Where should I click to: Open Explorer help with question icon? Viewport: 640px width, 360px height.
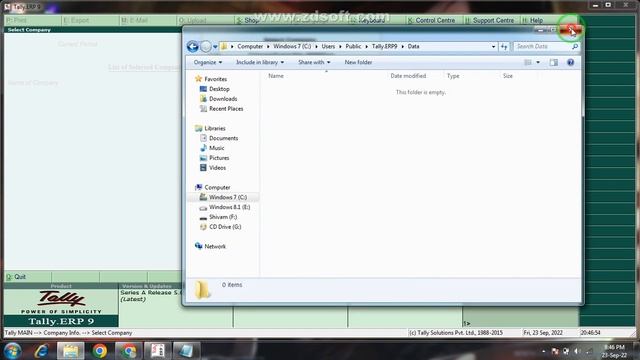point(571,62)
